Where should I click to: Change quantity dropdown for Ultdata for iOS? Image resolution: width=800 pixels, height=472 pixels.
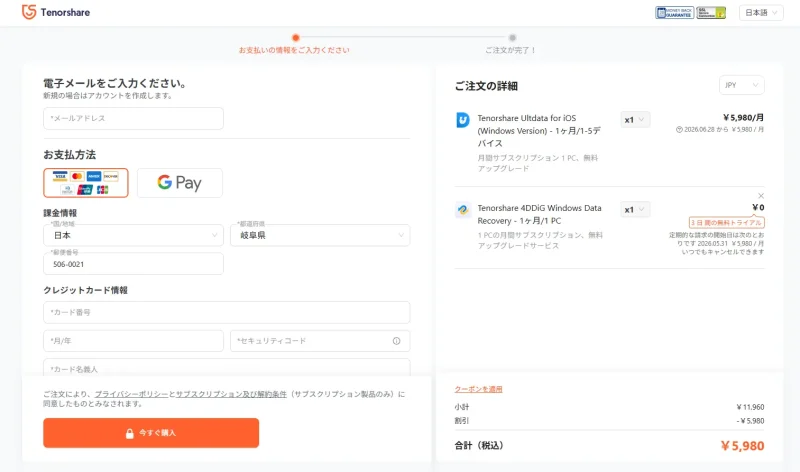(x=635, y=119)
